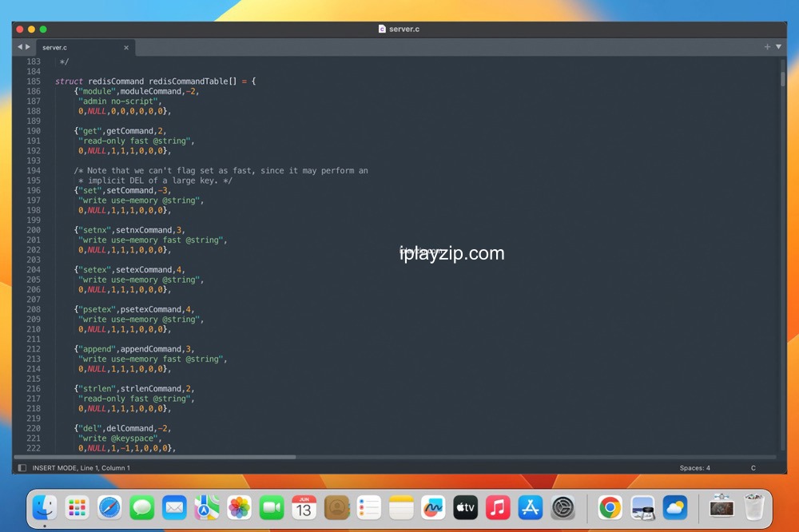The image size is (799, 532).
Task: Click line number 222 in gutter
Action: (x=34, y=448)
